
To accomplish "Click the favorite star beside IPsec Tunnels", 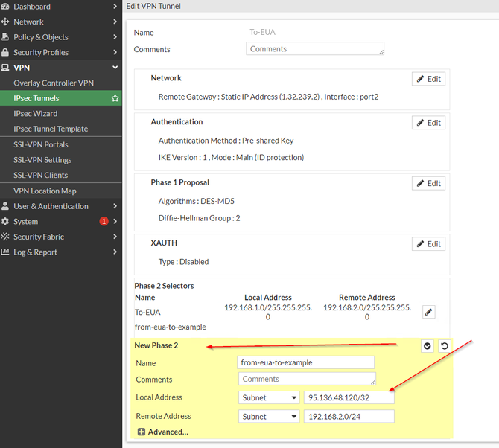I will [115, 98].
